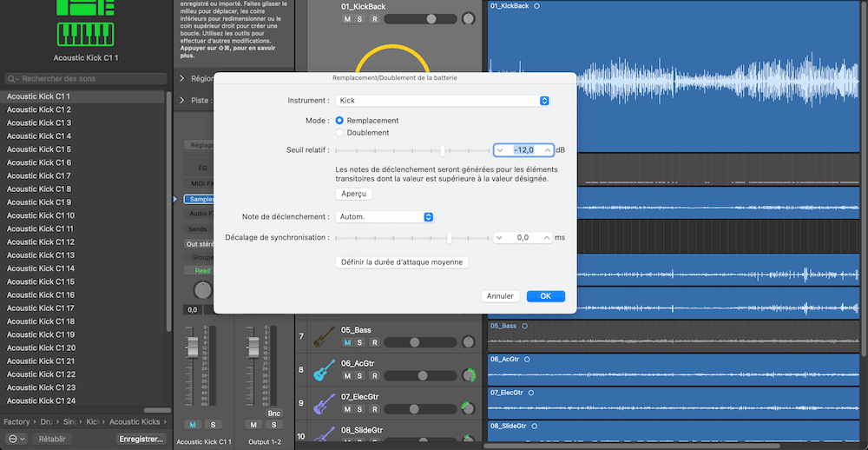Click the search magnifier in Rechercher des sons
The image size is (868, 450).
pos(13,79)
